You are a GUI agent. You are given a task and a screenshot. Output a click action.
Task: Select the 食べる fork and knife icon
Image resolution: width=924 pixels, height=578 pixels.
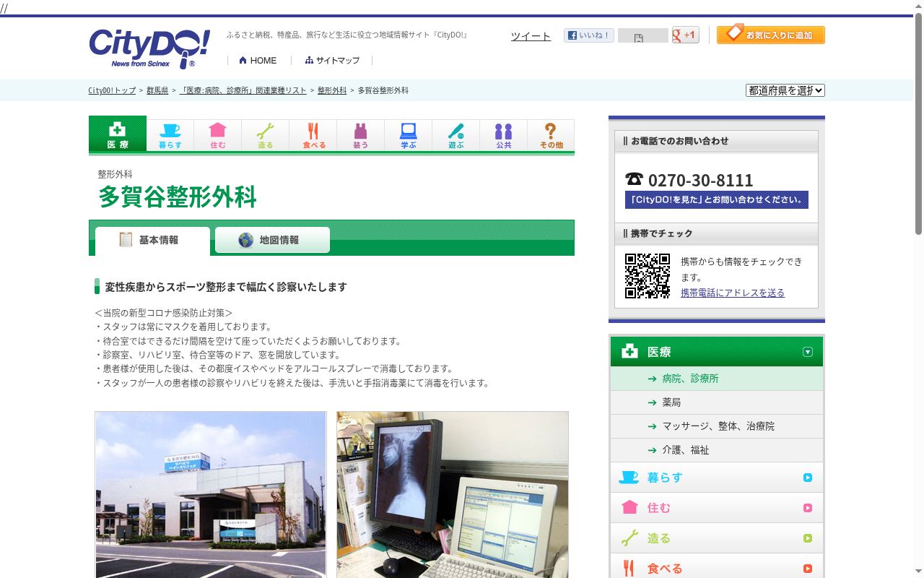click(313, 135)
